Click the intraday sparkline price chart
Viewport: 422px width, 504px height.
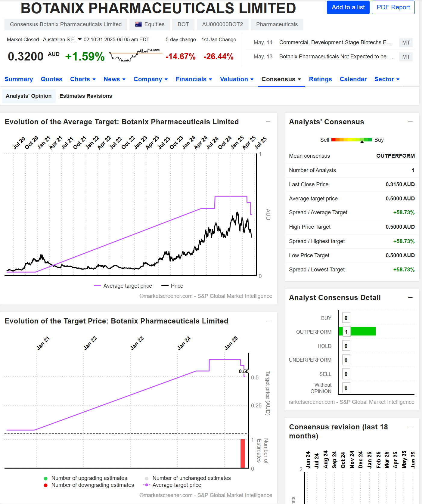[135, 55]
